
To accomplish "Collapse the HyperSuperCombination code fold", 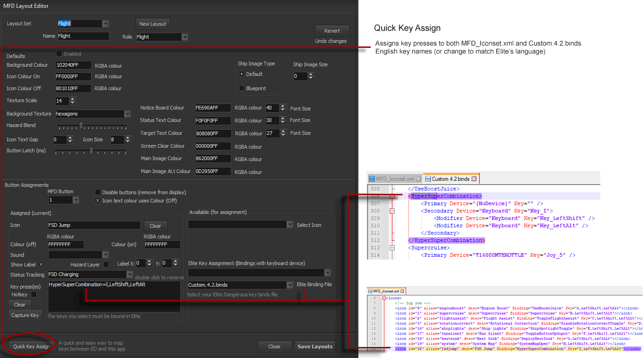I will (391, 196).
